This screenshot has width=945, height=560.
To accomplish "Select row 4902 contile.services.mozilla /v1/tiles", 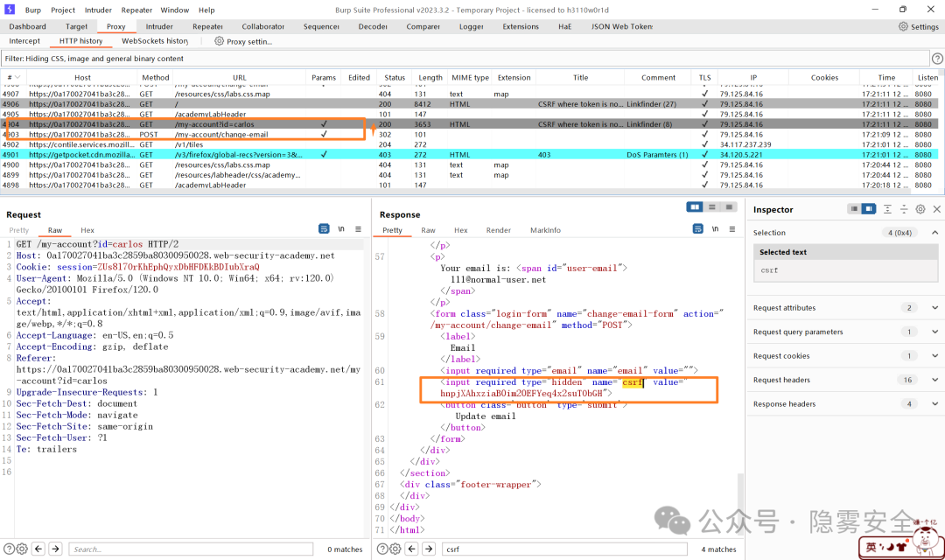I will 470,144.
